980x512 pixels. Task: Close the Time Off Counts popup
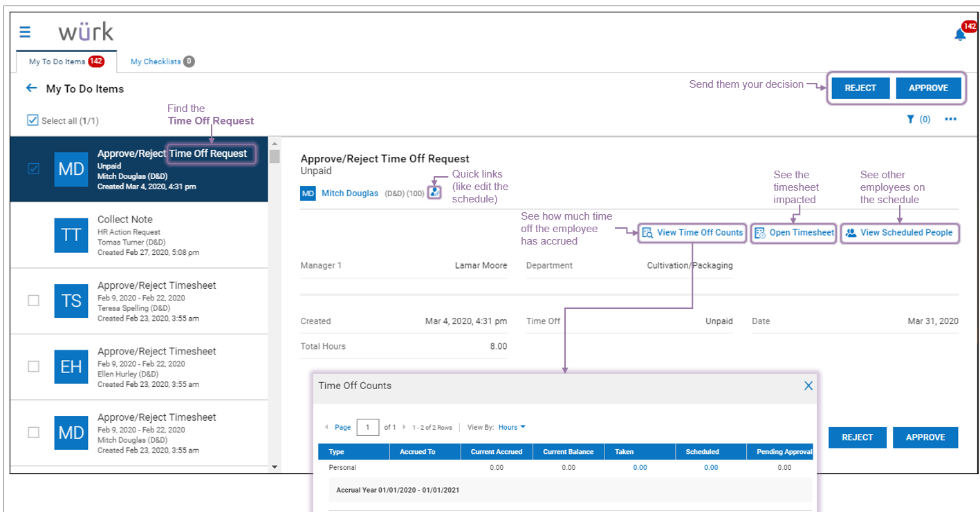[x=808, y=386]
